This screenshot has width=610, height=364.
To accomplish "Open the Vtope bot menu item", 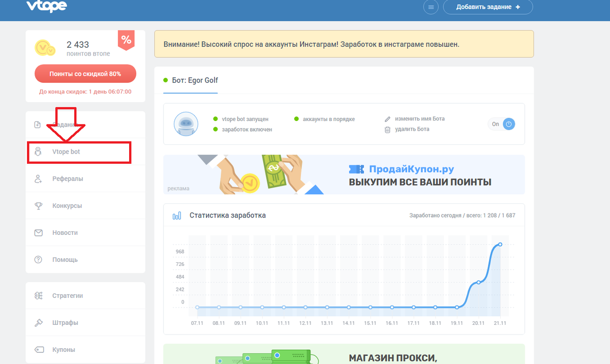I will pos(85,152).
